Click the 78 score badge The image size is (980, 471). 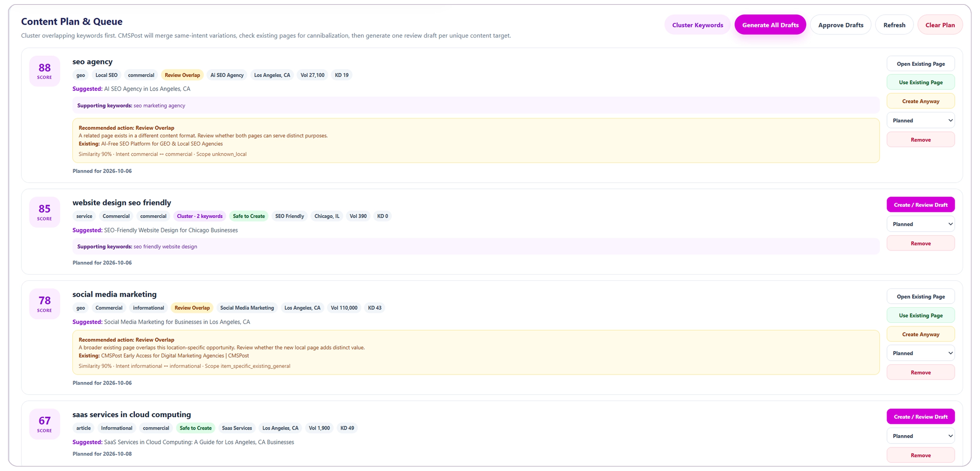[x=44, y=304]
